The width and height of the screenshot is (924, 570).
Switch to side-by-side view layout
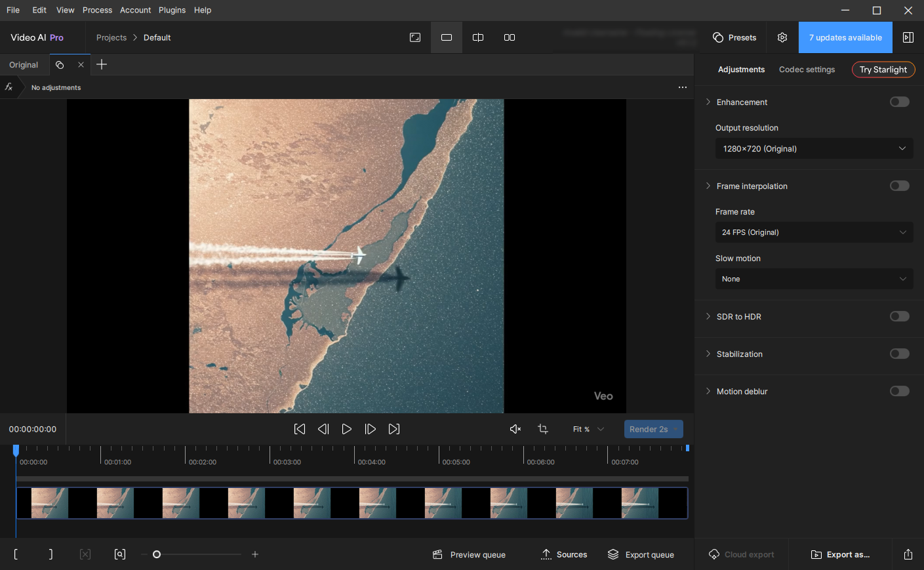point(510,37)
